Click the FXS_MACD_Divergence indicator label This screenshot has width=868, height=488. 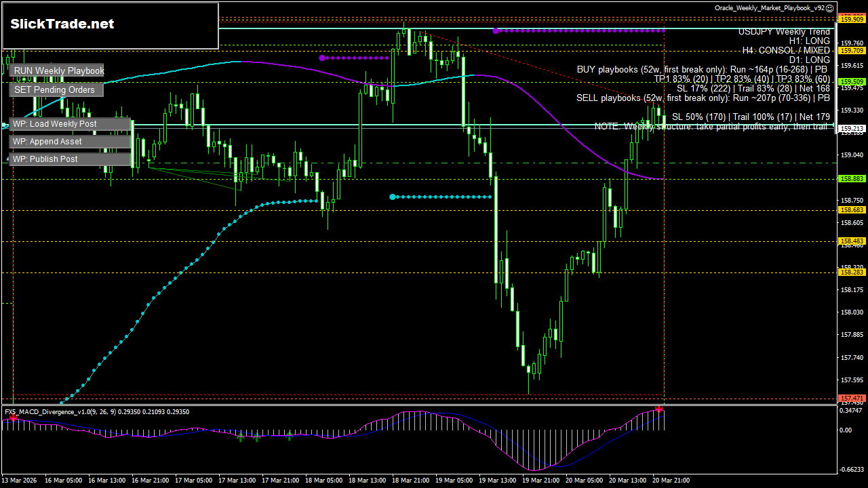tap(97, 411)
